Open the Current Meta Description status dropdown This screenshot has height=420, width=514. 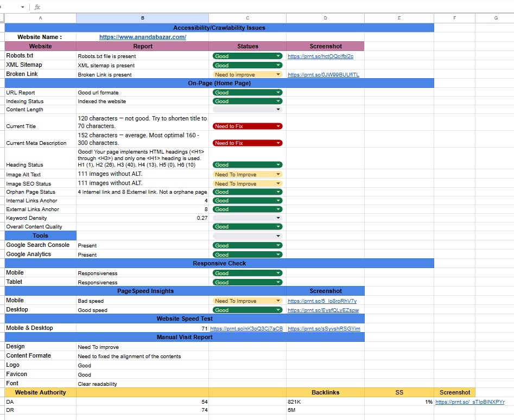pos(248,143)
